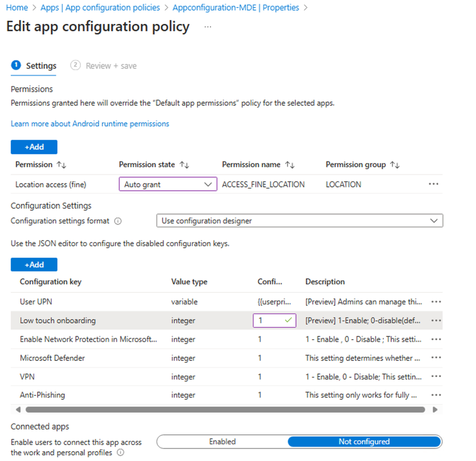The image size is (476, 461).
Task: Open the ellipsis menu for Anti-Phishing row
Action: (x=436, y=395)
